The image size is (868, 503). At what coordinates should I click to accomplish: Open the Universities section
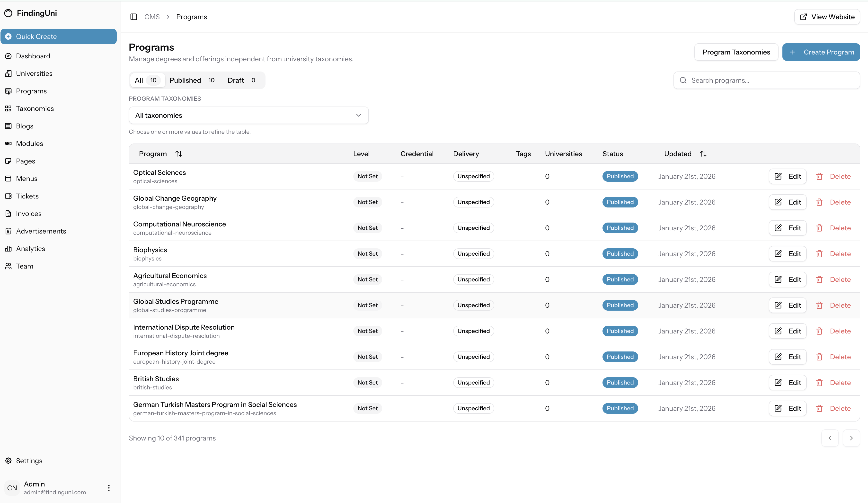(35, 73)
